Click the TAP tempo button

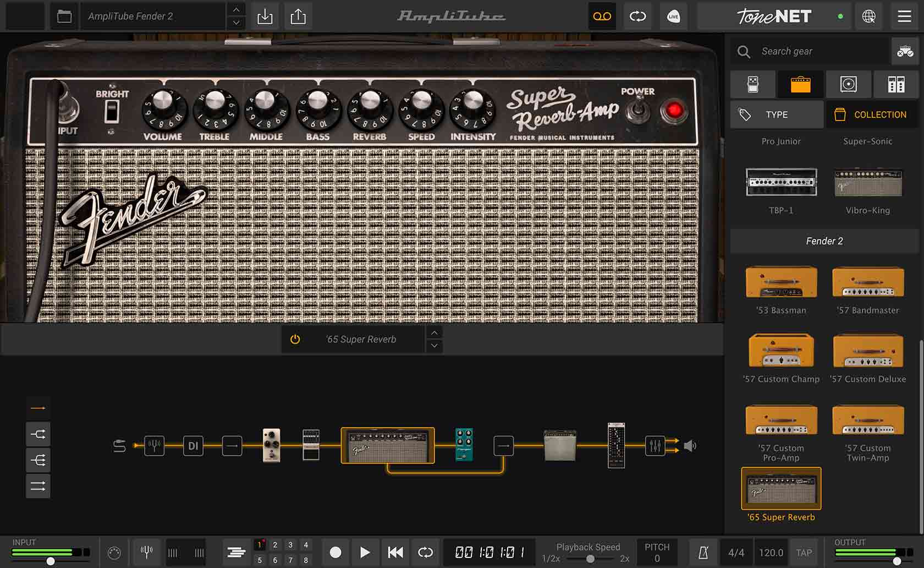pyautogui.click(x=804, y=553)
